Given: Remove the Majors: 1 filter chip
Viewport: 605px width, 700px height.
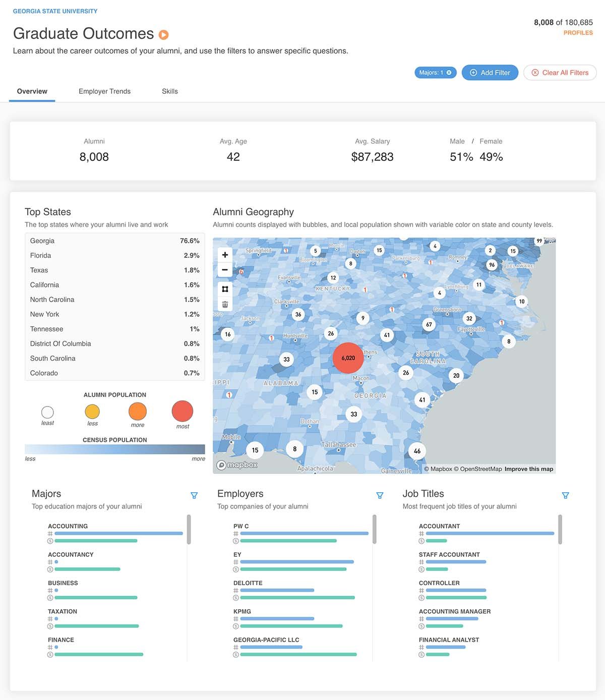Looking at the screenshot, I should coord(449,73).
